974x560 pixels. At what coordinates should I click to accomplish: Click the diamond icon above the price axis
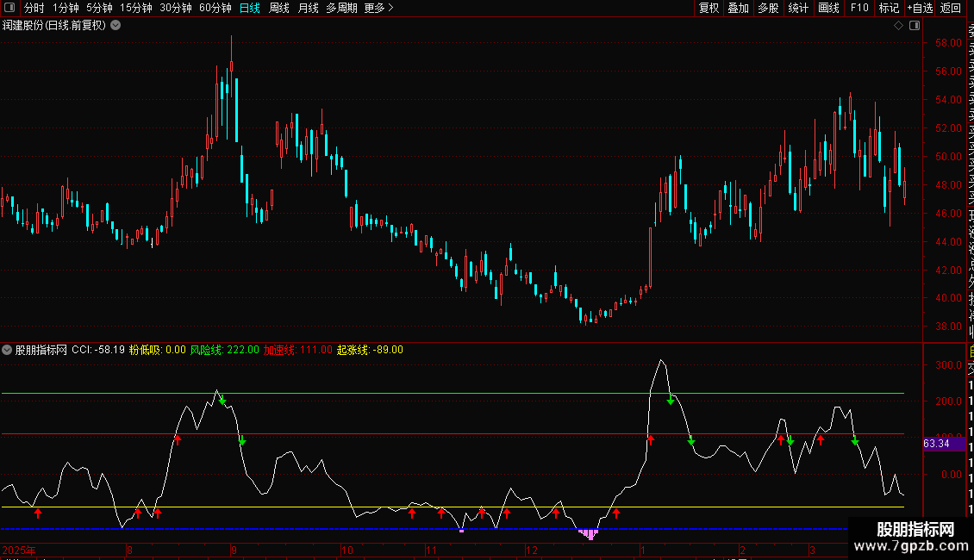898,26
